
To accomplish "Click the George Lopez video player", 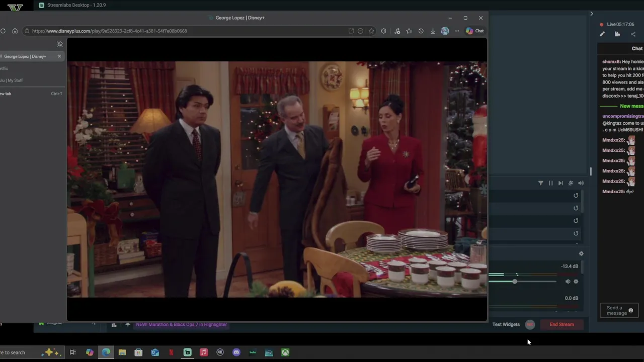I will tap(277, 179).
